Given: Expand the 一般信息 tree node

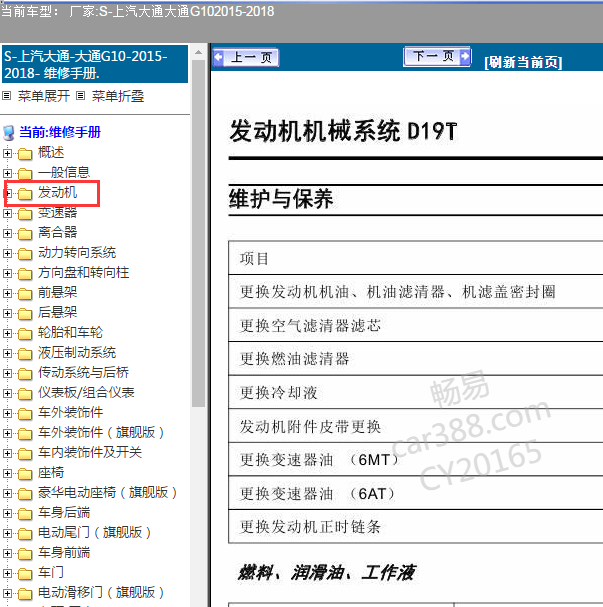Looking at the screenshot, I should (x=7, y=173).
